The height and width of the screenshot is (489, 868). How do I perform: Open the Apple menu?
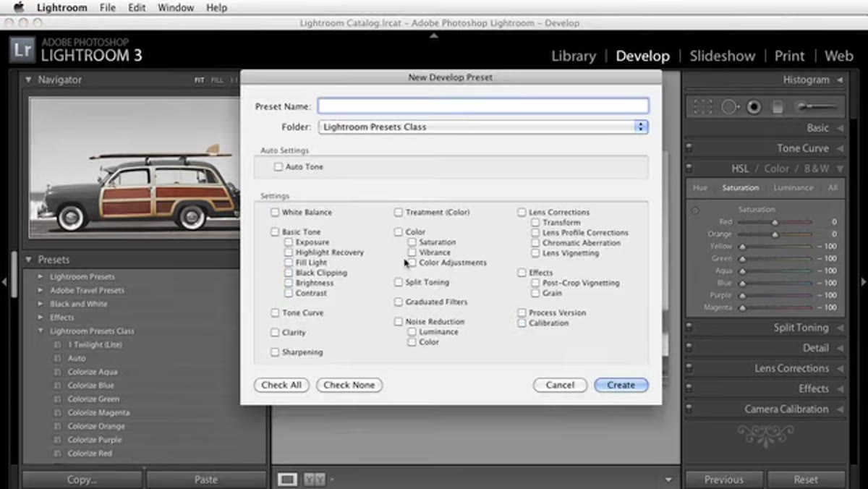(x=18, y=8)
